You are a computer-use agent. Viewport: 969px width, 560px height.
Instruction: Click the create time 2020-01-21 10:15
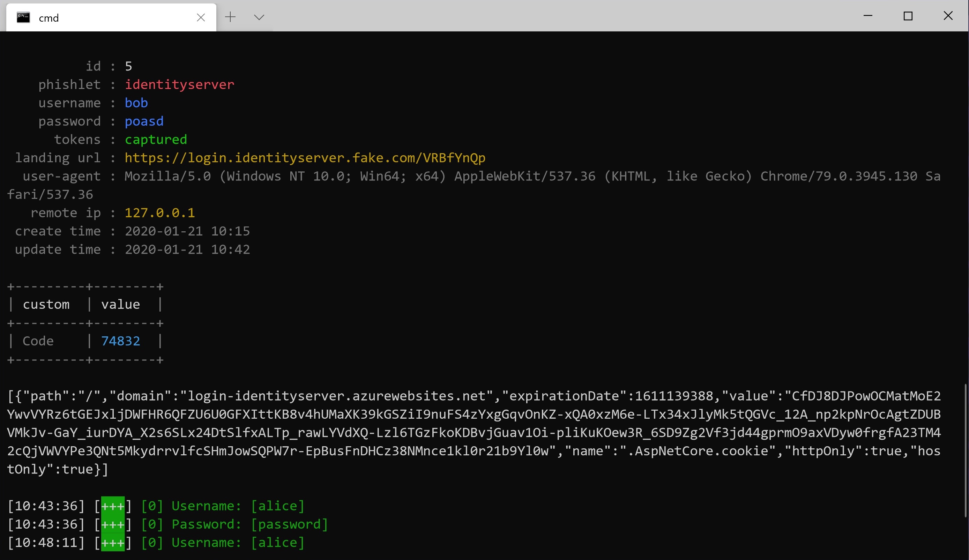tap(187, 231)
